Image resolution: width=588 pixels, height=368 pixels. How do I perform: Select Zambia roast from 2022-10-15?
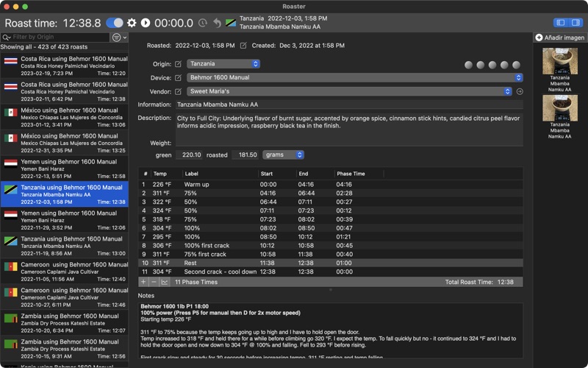pos(64,349)
